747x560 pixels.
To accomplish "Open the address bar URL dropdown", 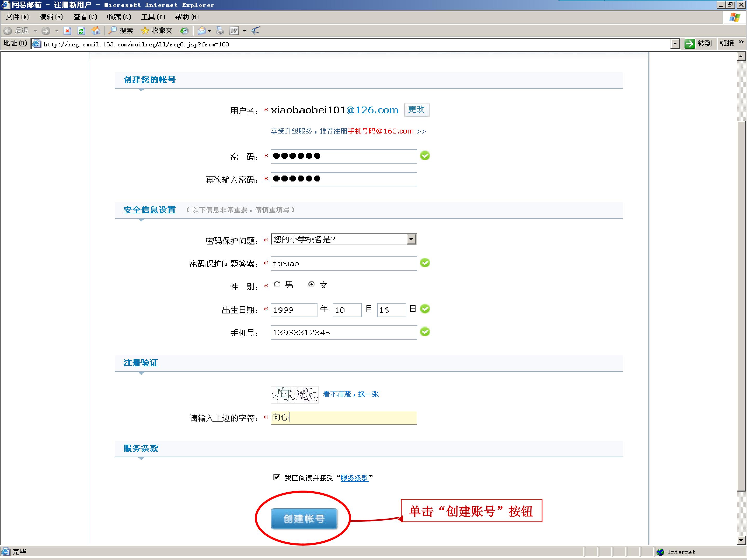I will point(675,44).
